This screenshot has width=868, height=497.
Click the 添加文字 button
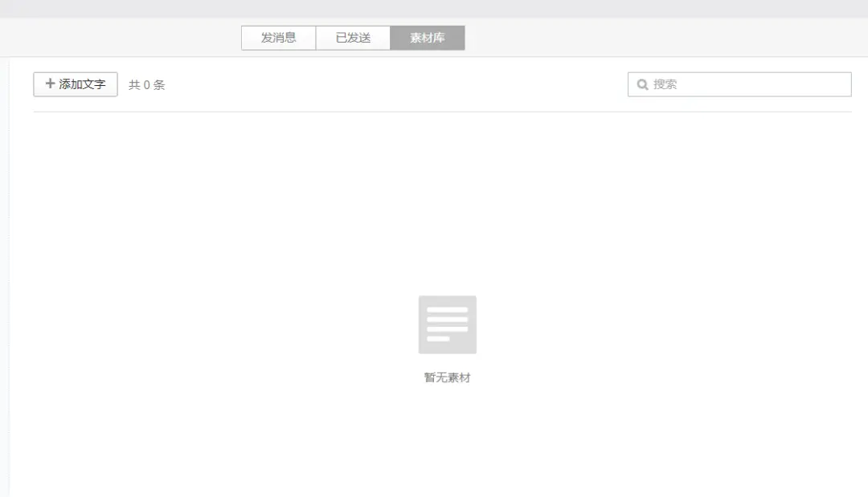coord(76,84)
